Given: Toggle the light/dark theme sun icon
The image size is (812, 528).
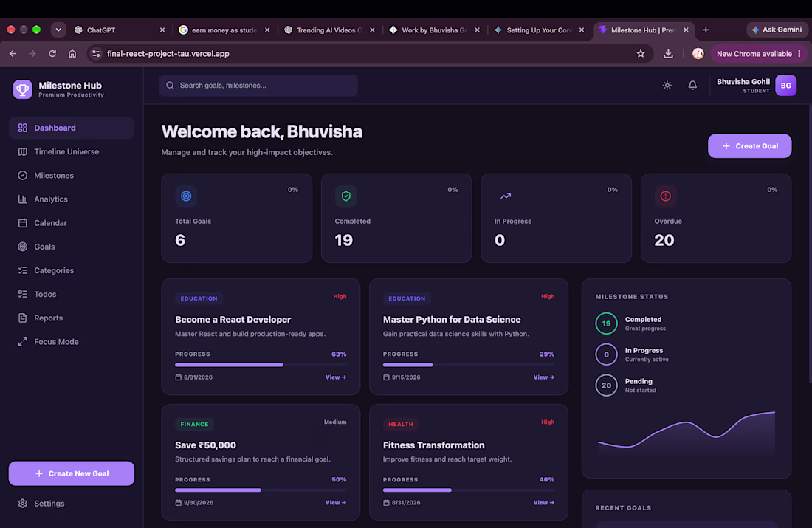Looking at the screenshot, I should click(667, 86).
